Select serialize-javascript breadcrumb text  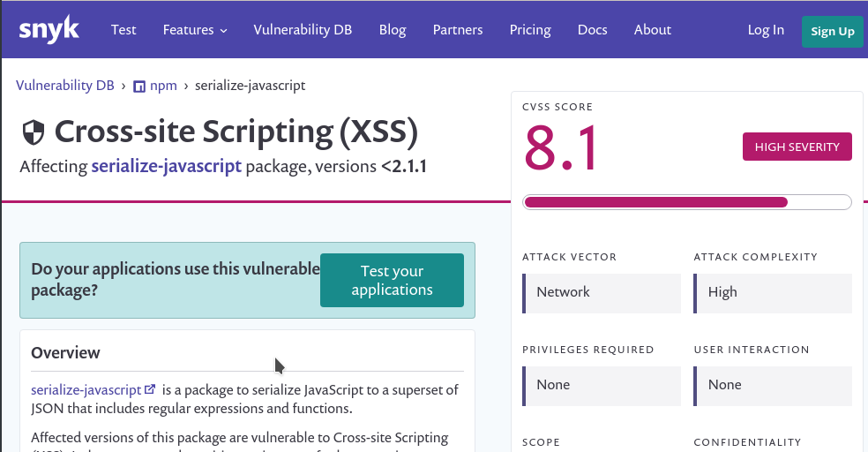click(251, 86)
